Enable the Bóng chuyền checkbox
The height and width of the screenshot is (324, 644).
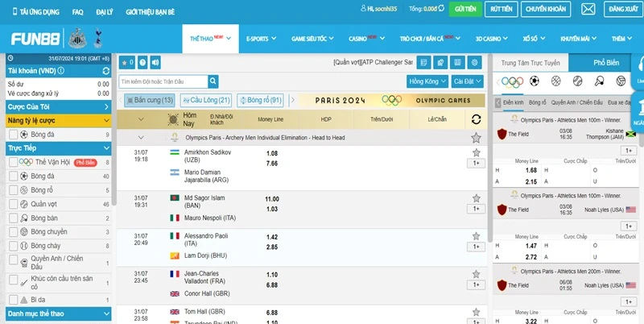(13, 231)
